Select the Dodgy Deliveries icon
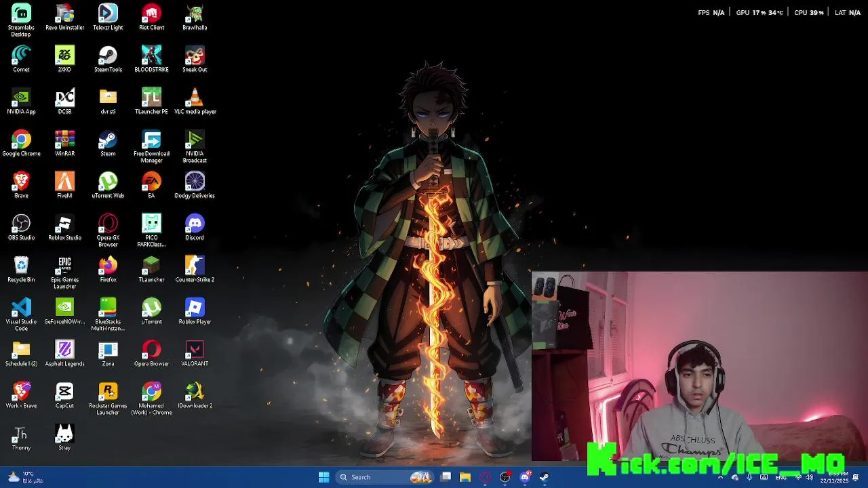868x488 pixels. (x=195, y=186)
